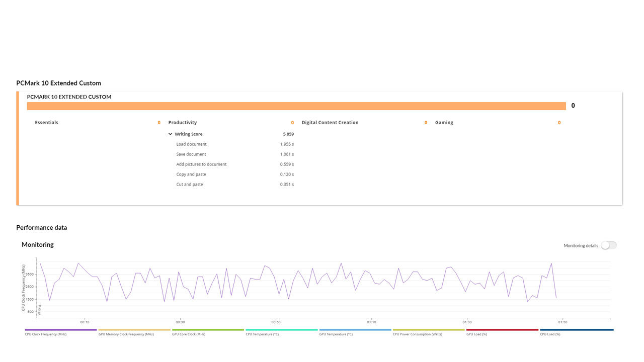Image resolution: width=644 pixels, height=362 pixels.
Task: Click the Writing Score value 5 859
Action: 288,134
